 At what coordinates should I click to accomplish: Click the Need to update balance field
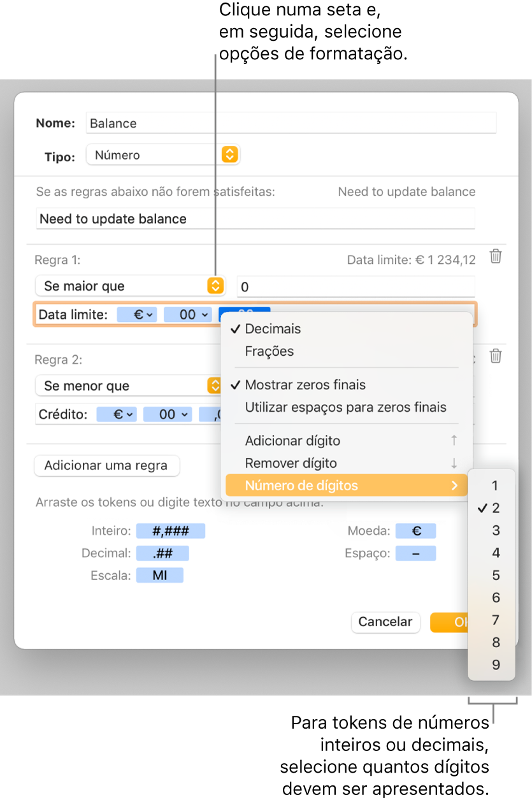(255, 219)
